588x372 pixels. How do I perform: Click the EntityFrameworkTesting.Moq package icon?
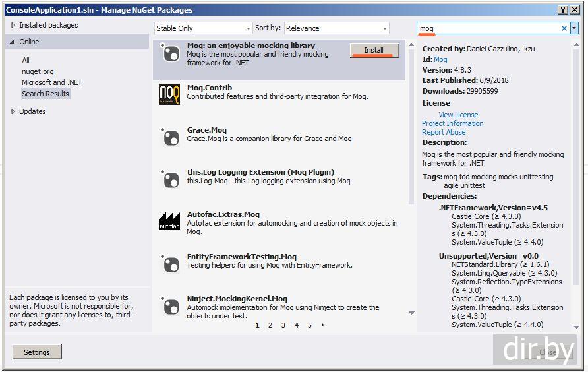pyautogui.click(x=169, y=263)
